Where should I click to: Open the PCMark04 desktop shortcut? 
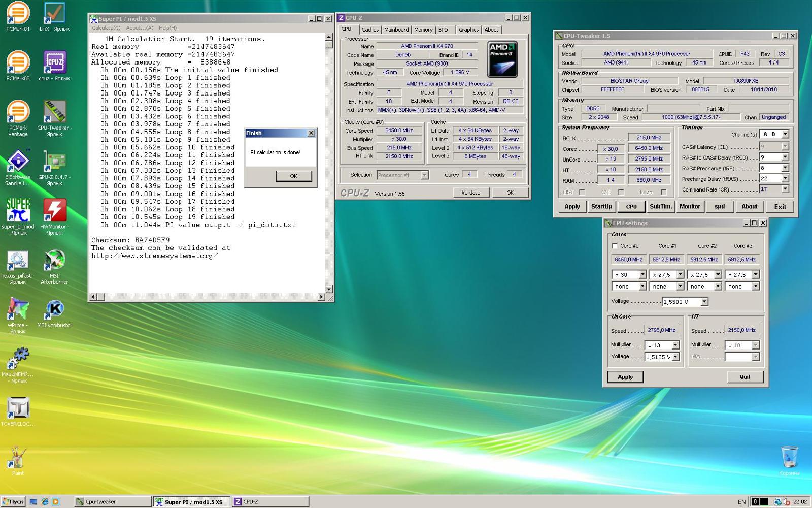18,17
